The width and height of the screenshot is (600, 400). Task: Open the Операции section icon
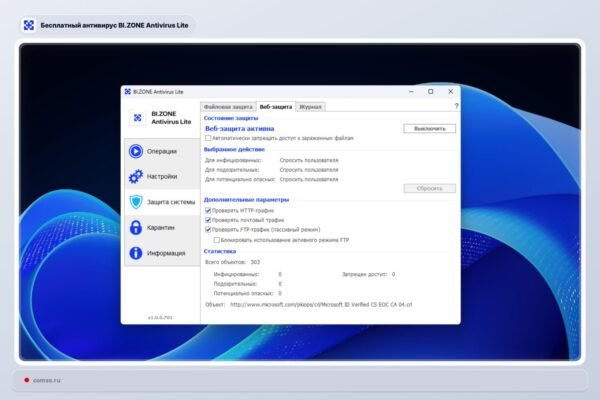click(x=136, y=151)
